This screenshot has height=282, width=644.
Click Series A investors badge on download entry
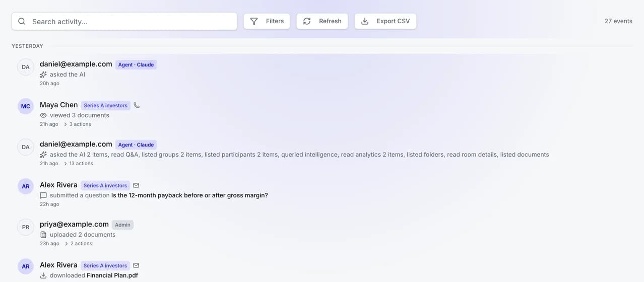tap(105, 265)
